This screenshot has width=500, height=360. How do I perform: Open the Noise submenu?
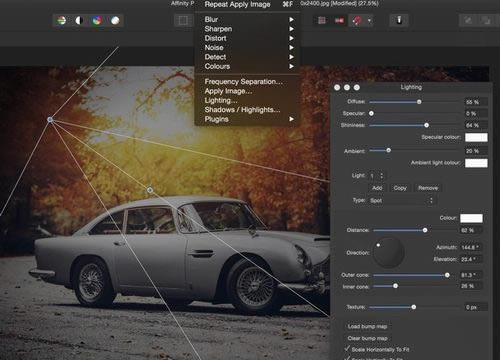tap(247, 47)
